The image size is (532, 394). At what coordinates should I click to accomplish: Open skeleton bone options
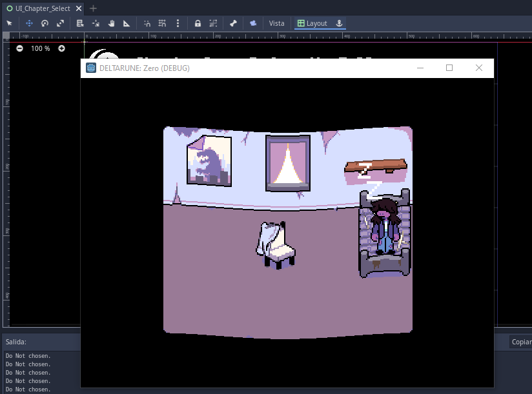(233, 23)
